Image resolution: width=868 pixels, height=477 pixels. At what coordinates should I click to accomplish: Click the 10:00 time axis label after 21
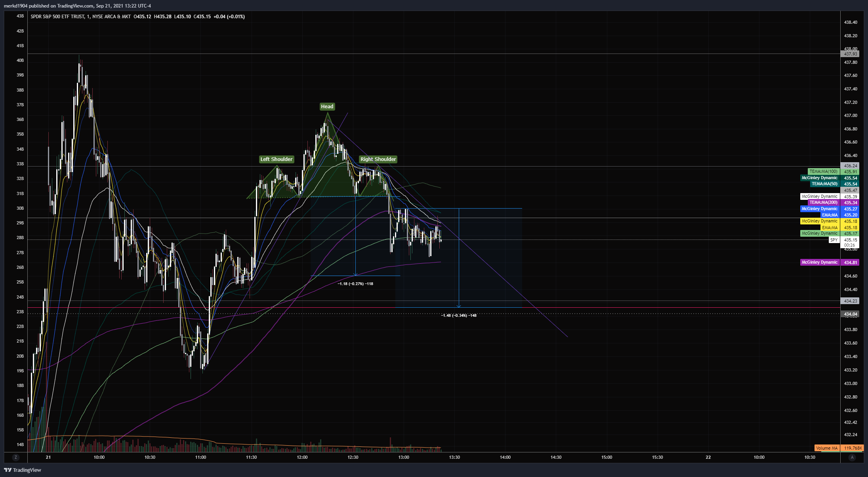(99, 457)
